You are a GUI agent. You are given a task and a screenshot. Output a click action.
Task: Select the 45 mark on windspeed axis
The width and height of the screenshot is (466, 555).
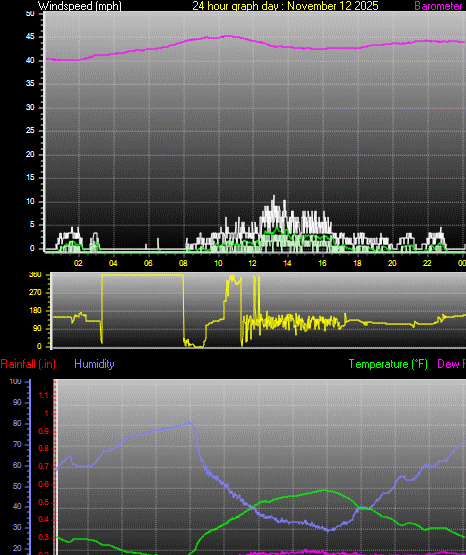(30, 37)
